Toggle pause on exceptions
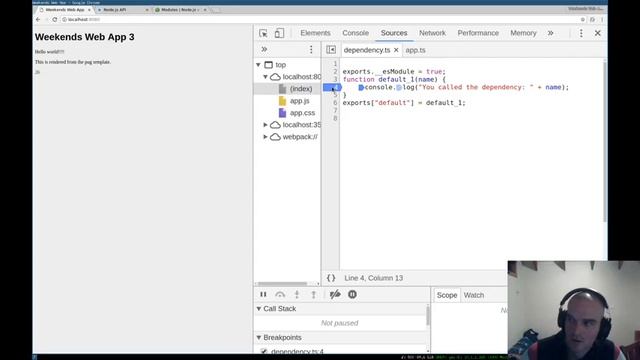 [x=352, y=294]
